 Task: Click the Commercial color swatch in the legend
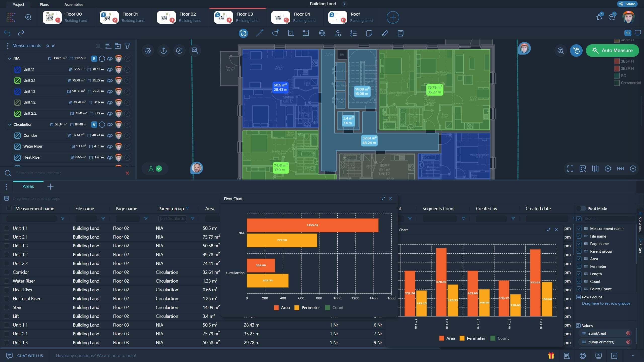617,83
